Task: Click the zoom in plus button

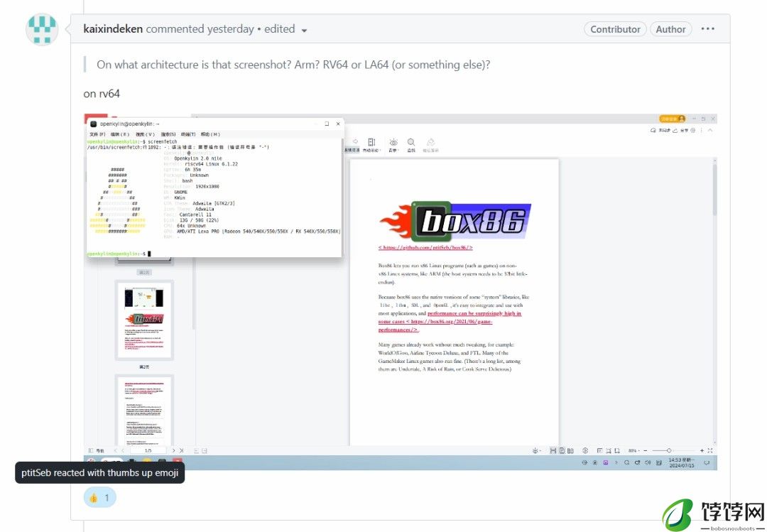Action: click(702, 450)
